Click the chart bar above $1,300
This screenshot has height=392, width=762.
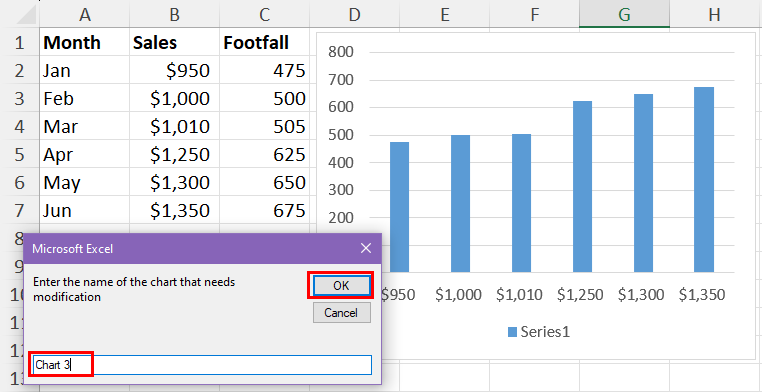(643, 183)
